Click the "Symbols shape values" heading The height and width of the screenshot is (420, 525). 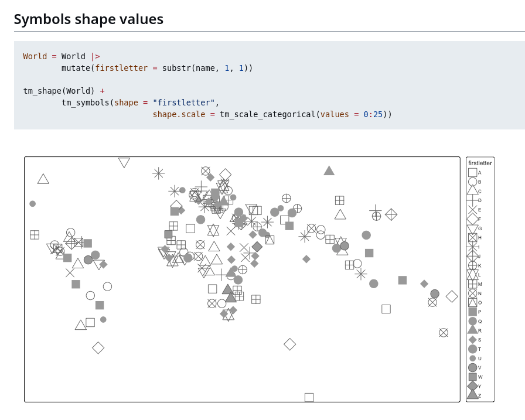(x=88, y=19)
